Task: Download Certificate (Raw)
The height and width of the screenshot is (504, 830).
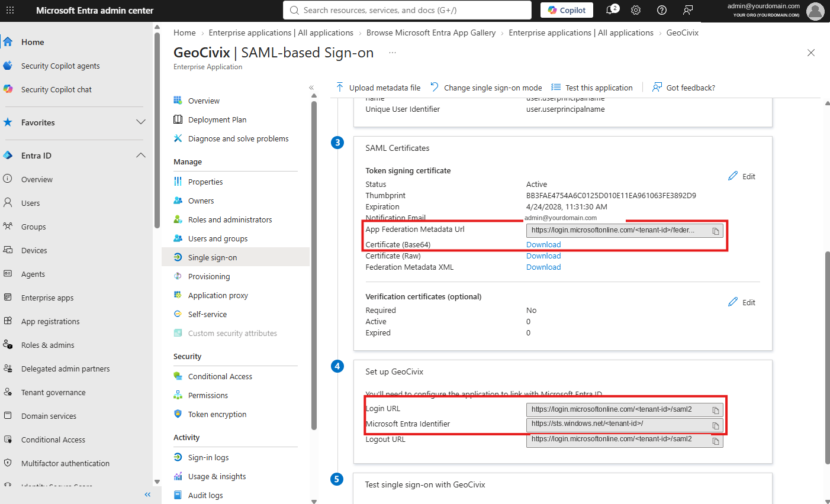Action: click(x=543, y=256)
